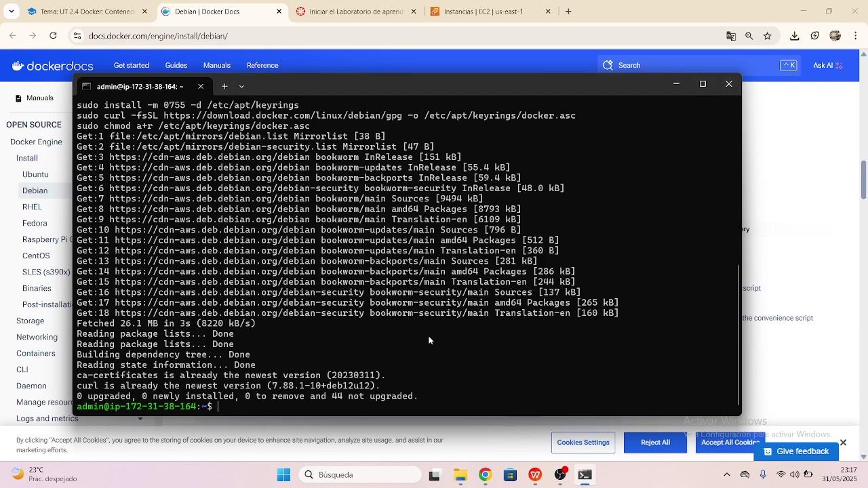Close the Instancias EC2 tab
The image size is (868, 488).
[548, 12]
